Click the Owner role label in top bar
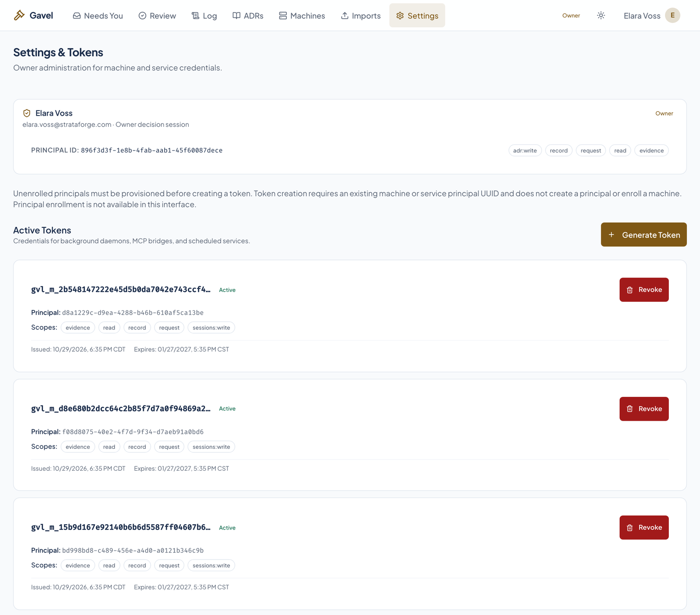This screenshot has height=615, width=700. click(571, 16)
